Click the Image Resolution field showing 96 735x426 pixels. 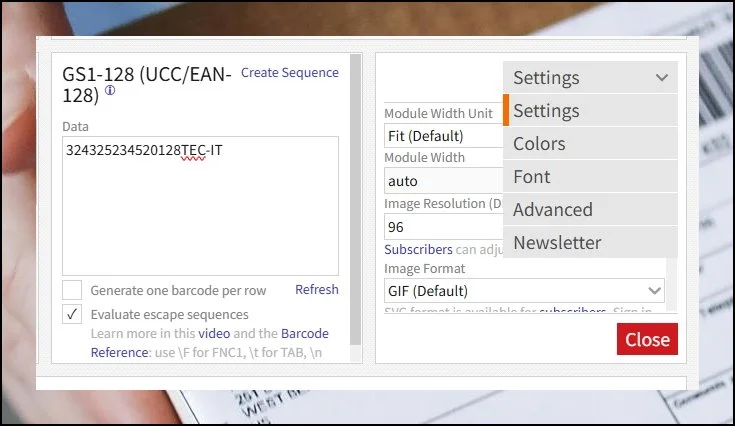pos(443,227)
